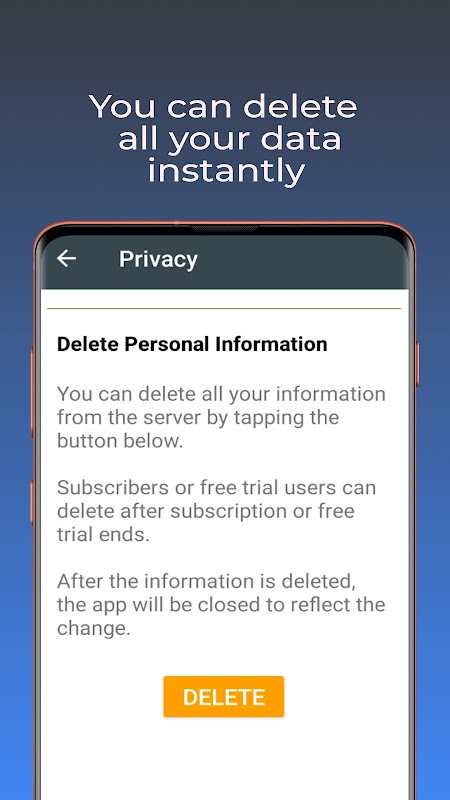
Task: Click the phone's lower left side button
Action: [33, 503]
